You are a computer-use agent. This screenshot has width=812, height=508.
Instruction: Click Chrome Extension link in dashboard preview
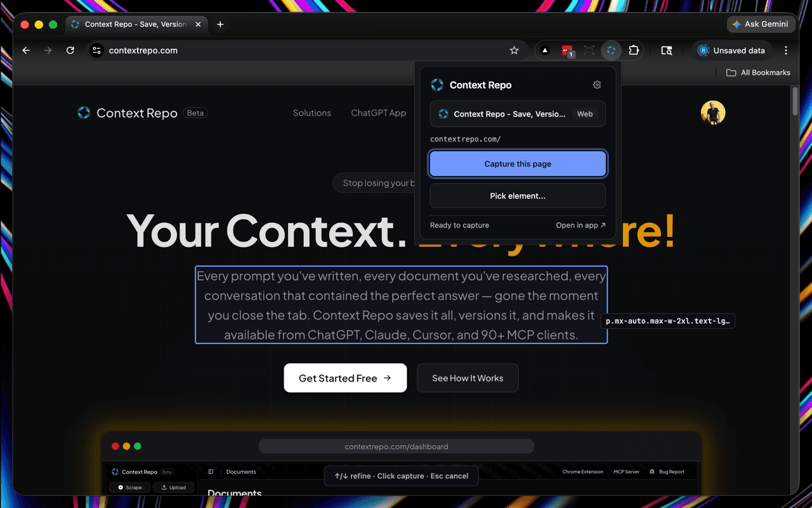(582, 472)
